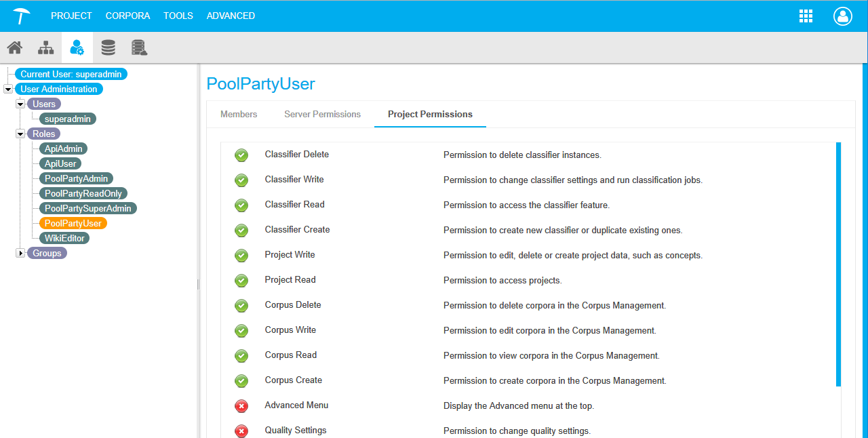This screenshot has height=438, width=868.
Task: Click description 'Display the Advanced menu at the top.'
Action: tap(519, 406)
